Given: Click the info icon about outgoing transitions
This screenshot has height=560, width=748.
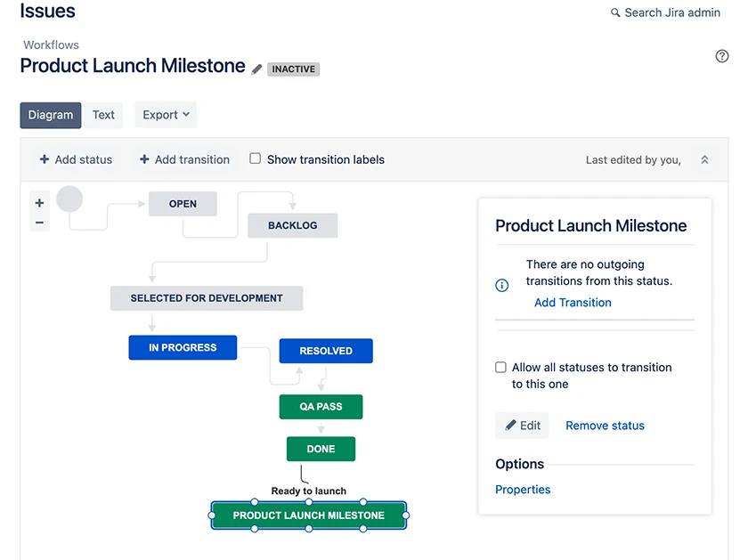Looking at the screenshot, I should [501, 285].
